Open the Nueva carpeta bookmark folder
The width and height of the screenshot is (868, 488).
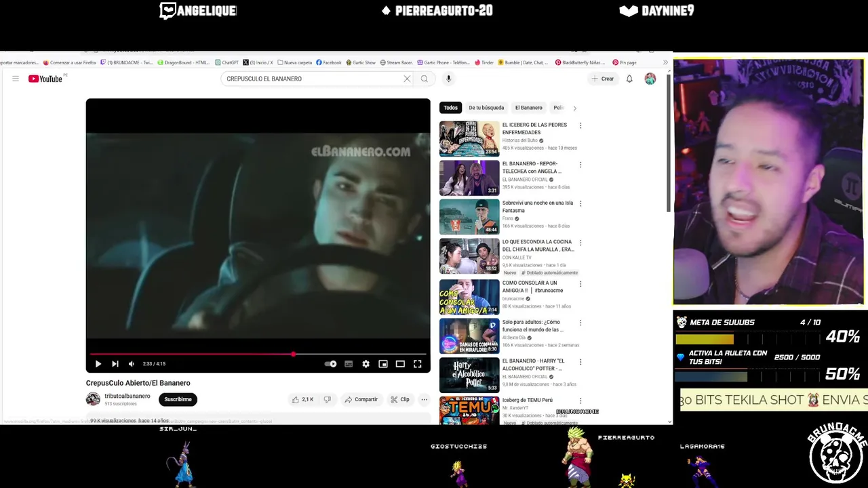(295, 62)
